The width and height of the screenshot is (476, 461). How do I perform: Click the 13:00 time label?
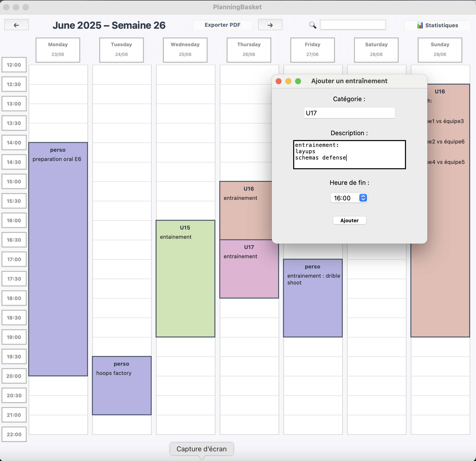[x=14, y=104]
